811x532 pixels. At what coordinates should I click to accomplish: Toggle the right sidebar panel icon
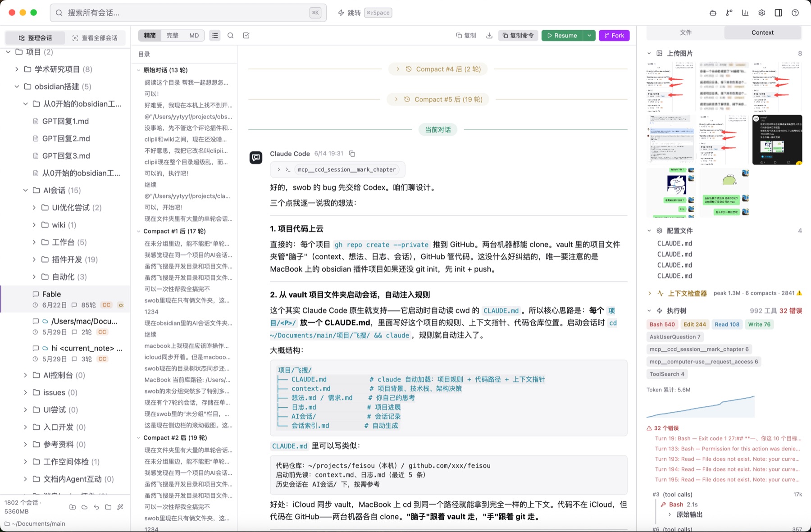coord(778,13)
